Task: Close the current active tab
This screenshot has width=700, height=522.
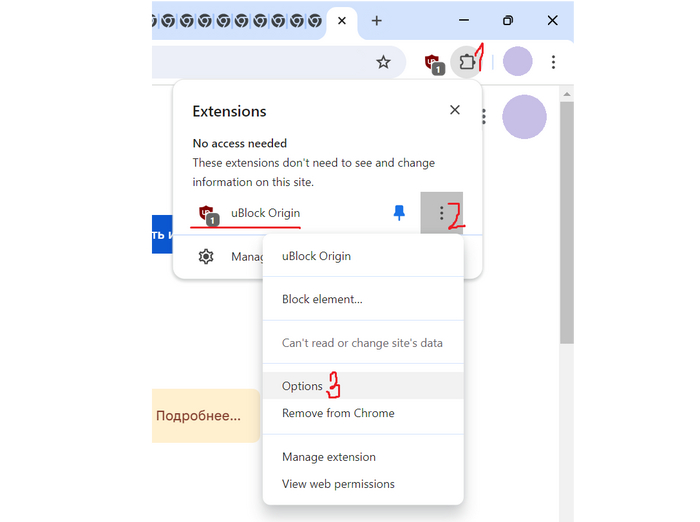Action: pos(342,21)
